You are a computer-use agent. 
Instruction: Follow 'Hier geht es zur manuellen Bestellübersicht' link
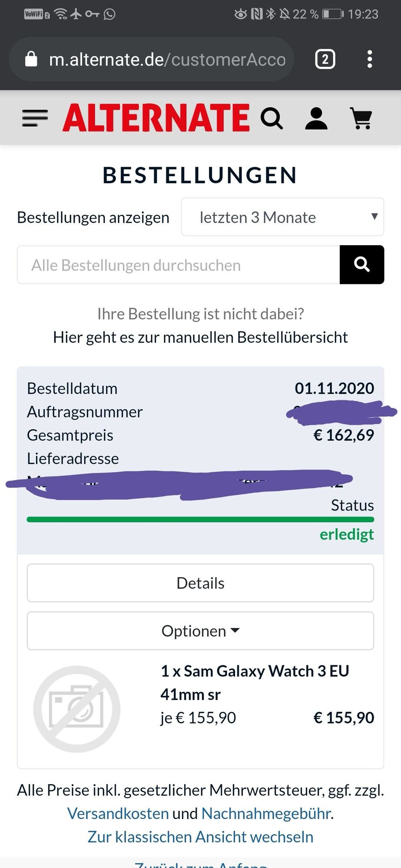tap(200, 337)
